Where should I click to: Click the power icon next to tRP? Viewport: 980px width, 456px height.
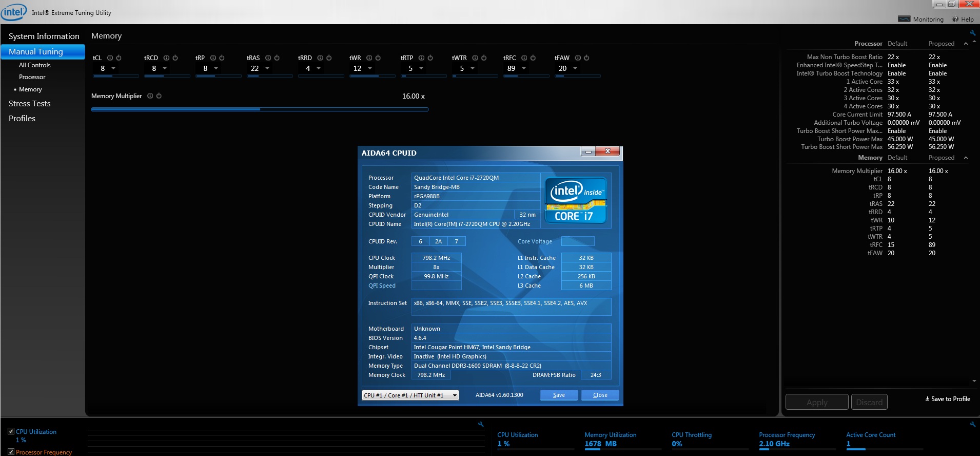(x=222, y=58)
